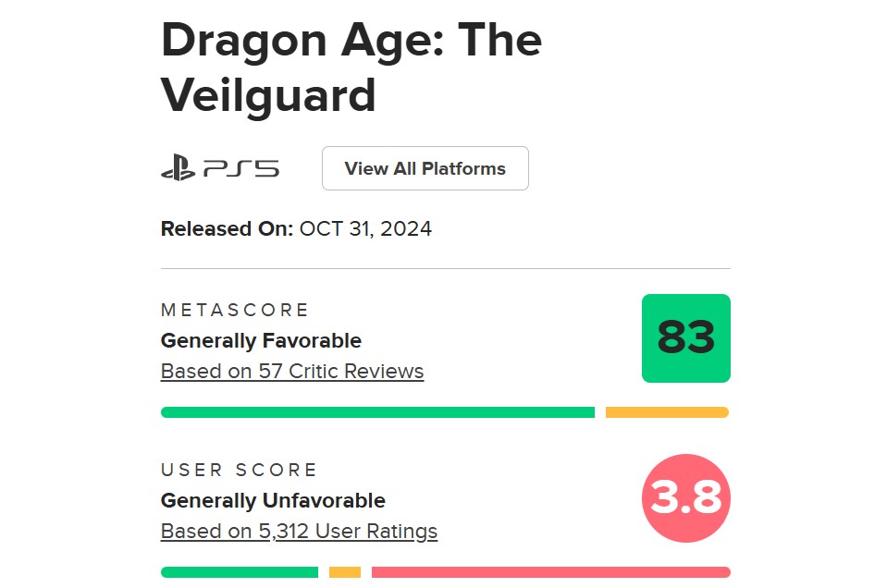The image size is (887, 588).
Task: Click the Dragon Age: The Veilguard title
Action: pos(351,67)
